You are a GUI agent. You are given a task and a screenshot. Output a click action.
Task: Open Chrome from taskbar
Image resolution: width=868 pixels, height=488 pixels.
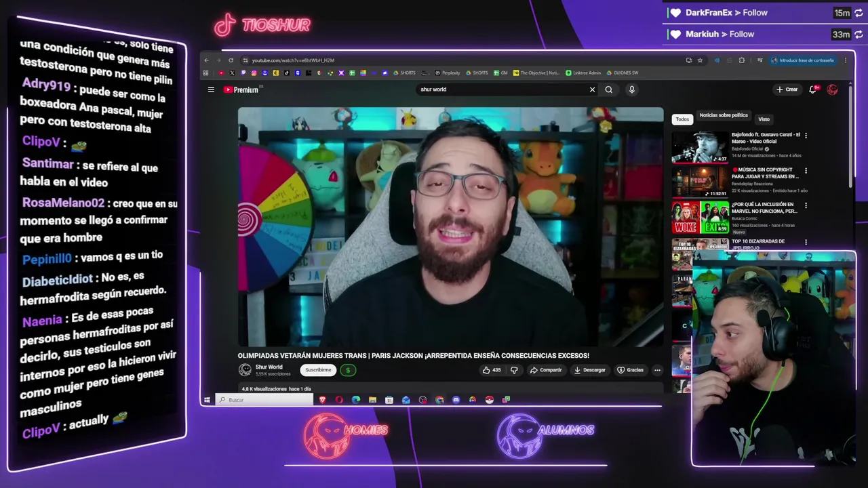pyautogui.click(x=439, y=400)
